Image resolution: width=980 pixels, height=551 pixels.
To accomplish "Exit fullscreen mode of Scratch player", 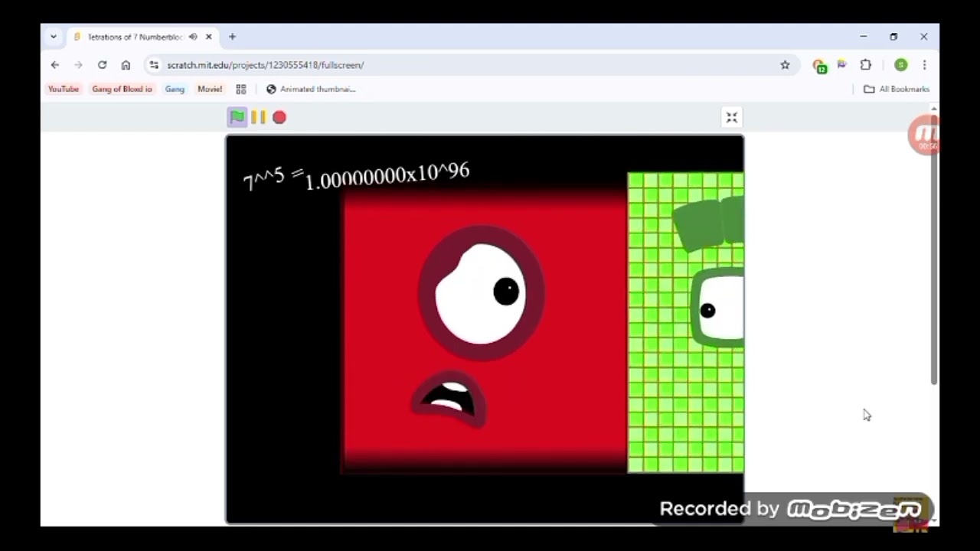I will (732, 117).
